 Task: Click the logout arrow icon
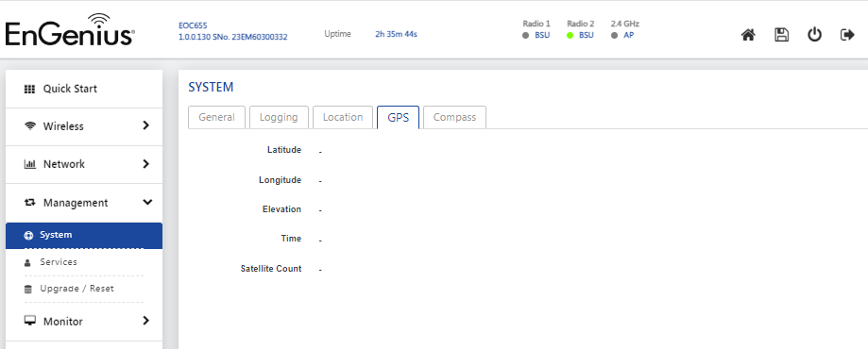pos(847,36)
